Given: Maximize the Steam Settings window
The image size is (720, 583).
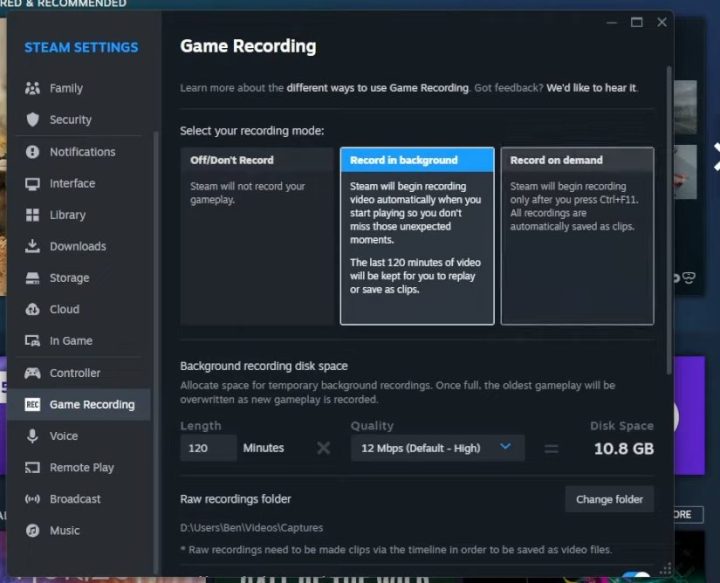Looking at the screenshot, I should click(x=636, y=22).
